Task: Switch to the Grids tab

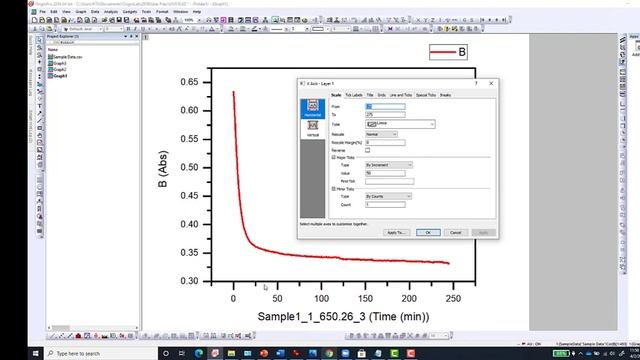Action: (x=381, y=95)
